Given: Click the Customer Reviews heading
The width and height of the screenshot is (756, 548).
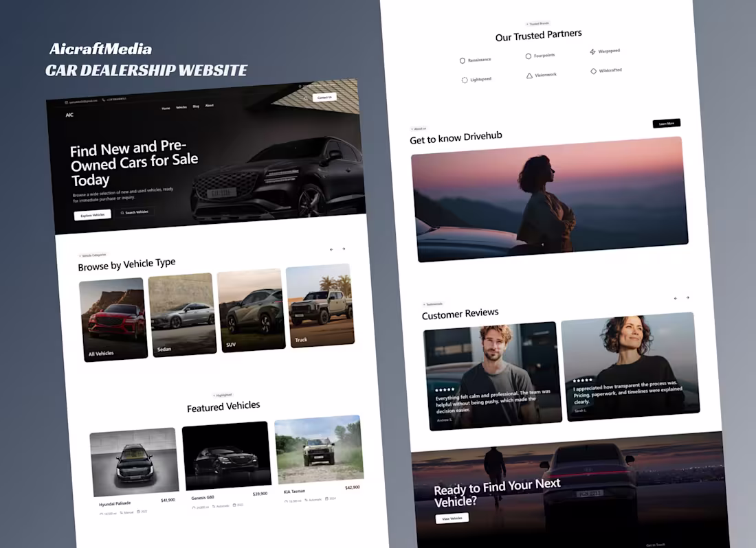Looking at the screenshot, I should point(460,314).
